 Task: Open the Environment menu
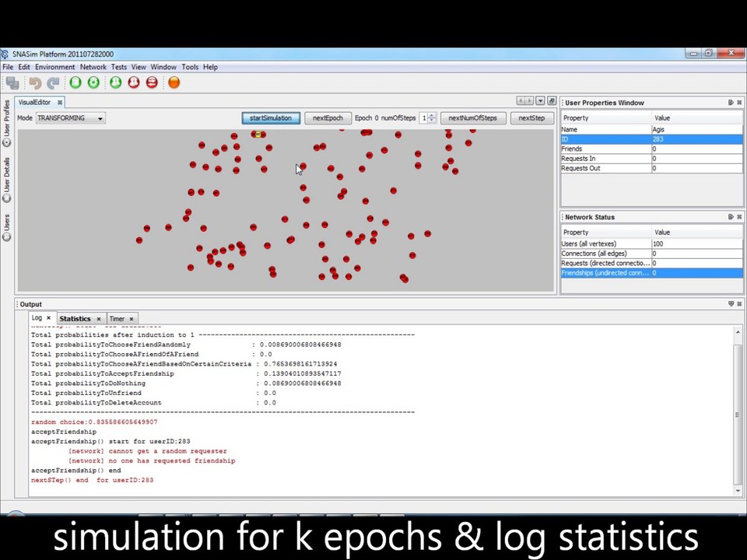(54, 67)
